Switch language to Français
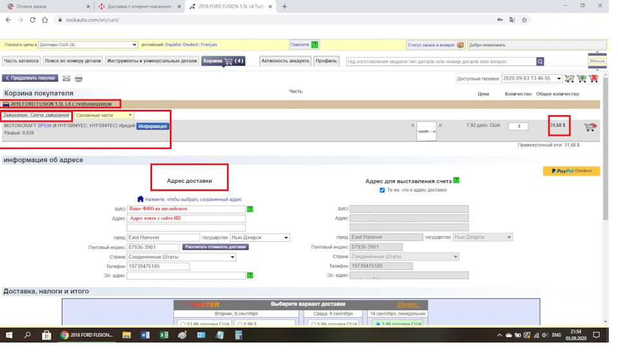 [x=209, y=44]
